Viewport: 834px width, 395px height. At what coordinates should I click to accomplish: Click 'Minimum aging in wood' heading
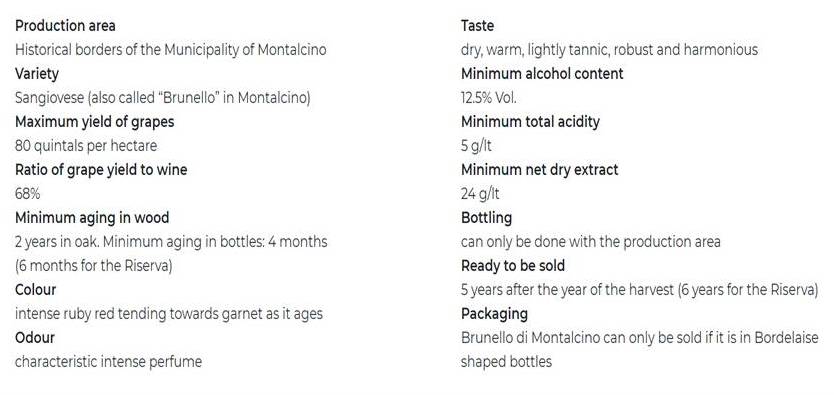92,218
